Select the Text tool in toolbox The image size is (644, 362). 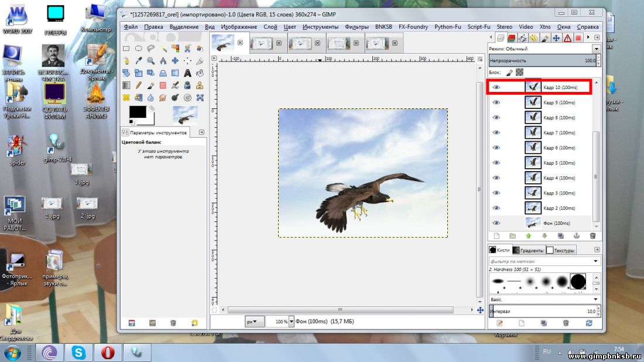point(187,73)
